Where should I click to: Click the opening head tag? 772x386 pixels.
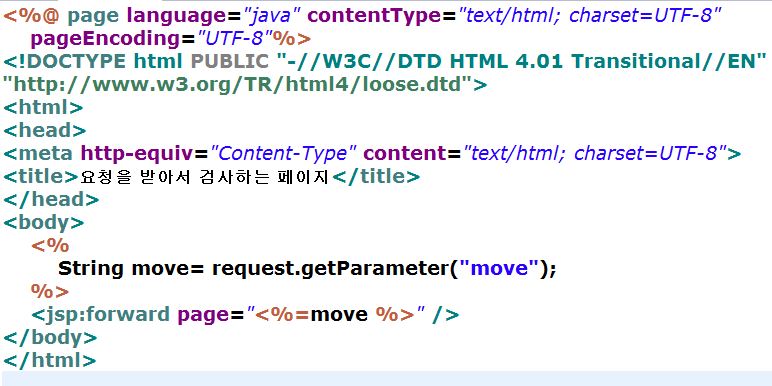tap(45, 130)
